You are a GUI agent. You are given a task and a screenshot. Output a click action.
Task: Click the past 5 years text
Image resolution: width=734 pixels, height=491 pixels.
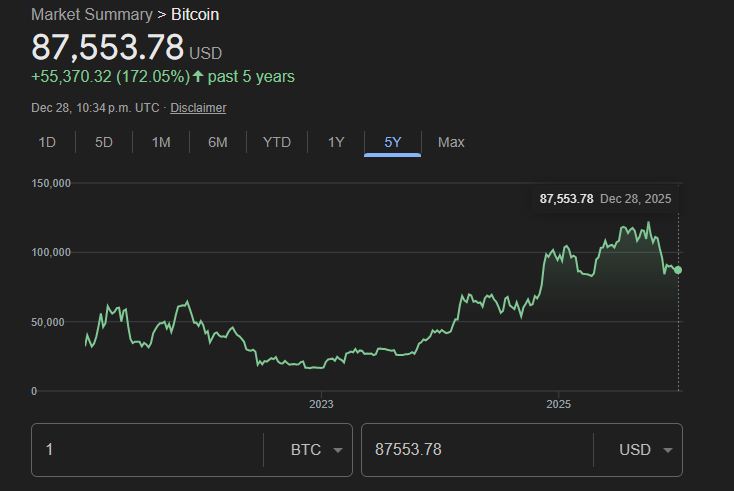tap(251, 77)
